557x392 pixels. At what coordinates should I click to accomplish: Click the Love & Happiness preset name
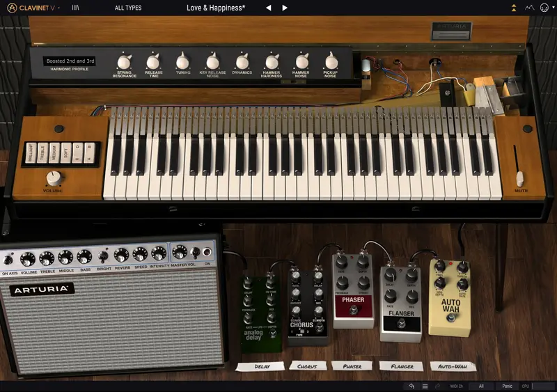coord(216,8)
